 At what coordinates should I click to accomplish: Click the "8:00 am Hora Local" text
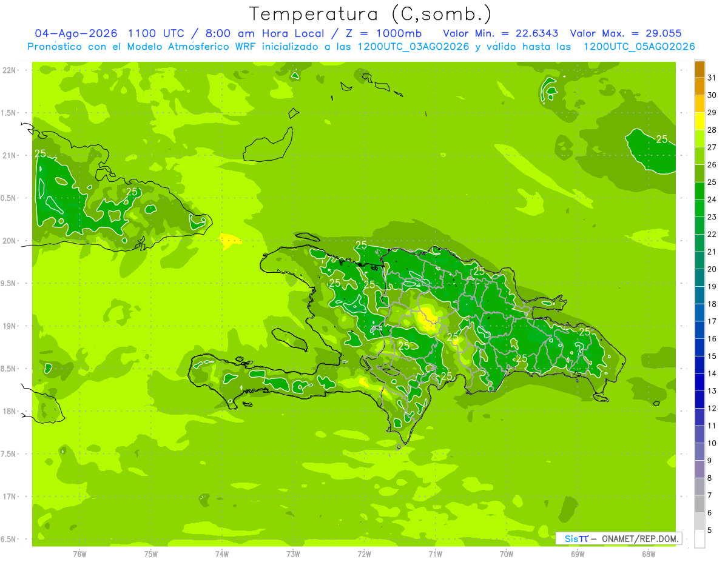[264, 33]
